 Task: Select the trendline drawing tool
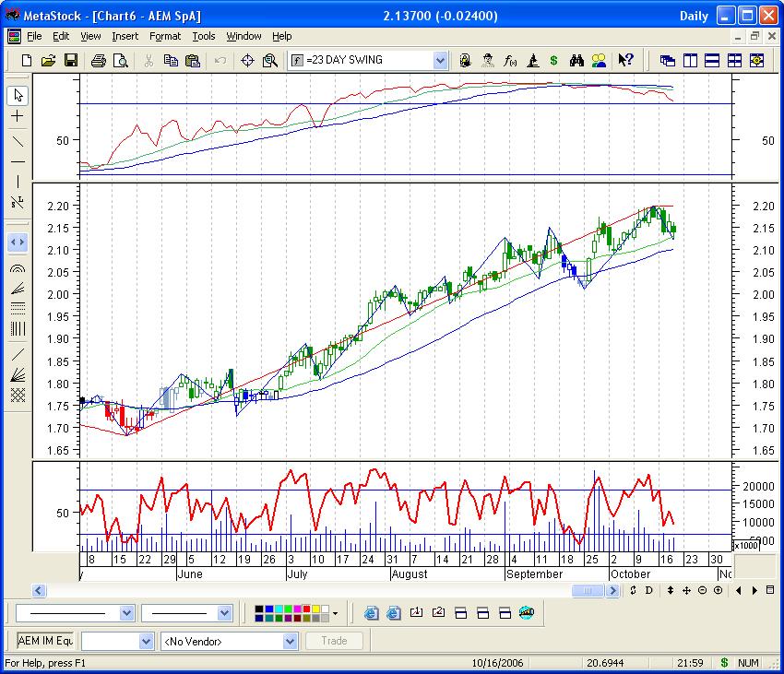pyautogui.click(x=17, y=140)
